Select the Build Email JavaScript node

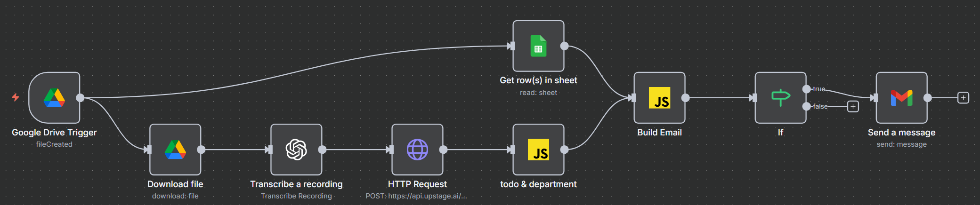[659, 98]
